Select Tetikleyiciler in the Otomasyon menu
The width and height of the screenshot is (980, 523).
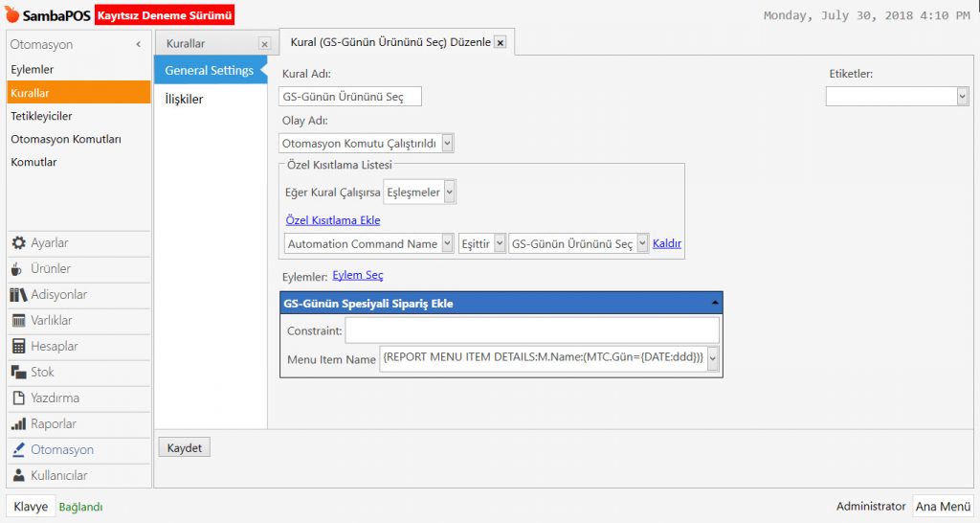coord(41,116)
